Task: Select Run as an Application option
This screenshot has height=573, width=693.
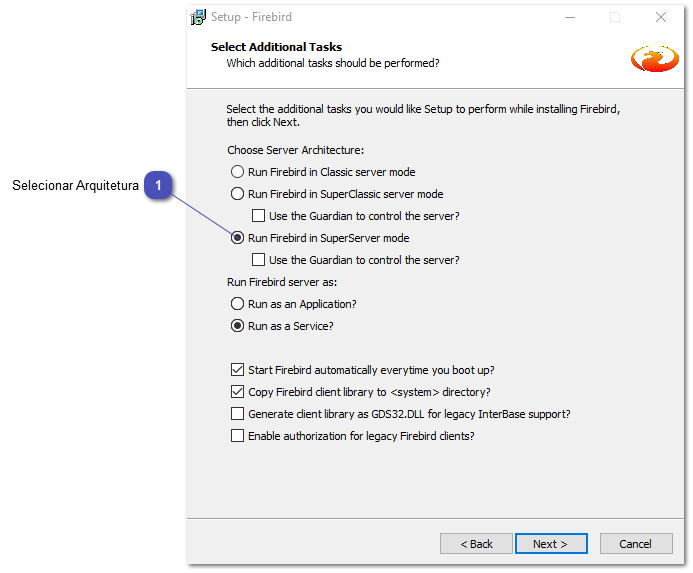Action: coord(238,304)
